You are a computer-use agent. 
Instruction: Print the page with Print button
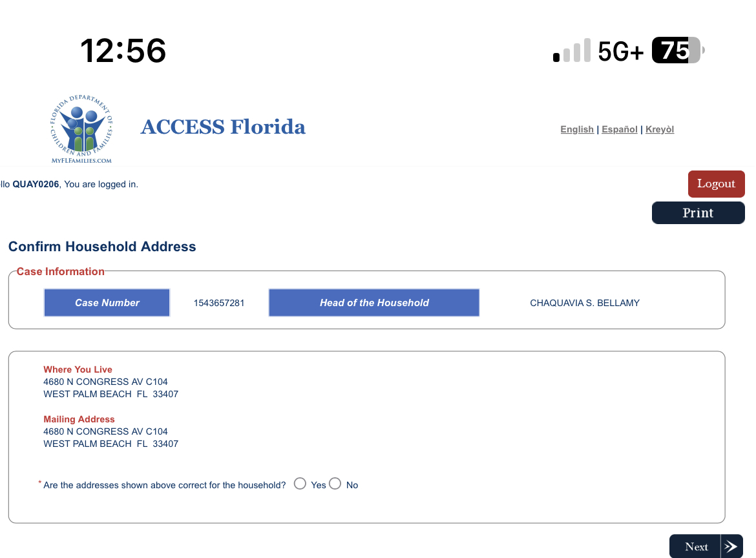(698, 212)
